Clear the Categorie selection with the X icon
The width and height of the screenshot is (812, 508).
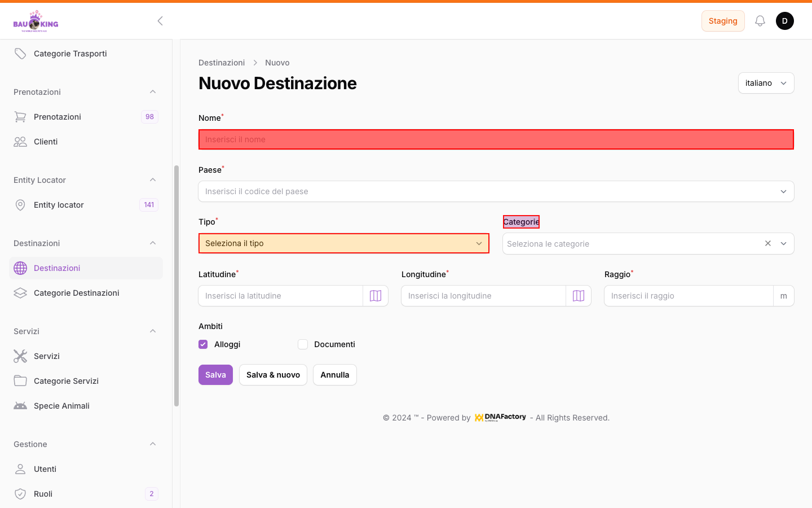767,243
